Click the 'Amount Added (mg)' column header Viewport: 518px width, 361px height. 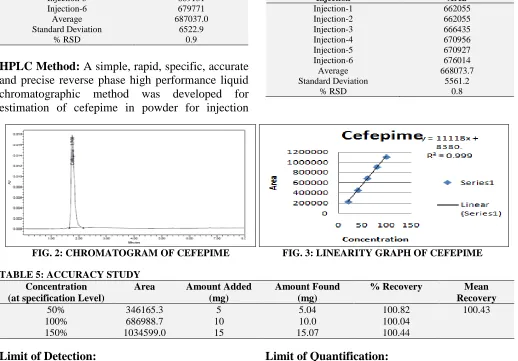coord(219,292)
